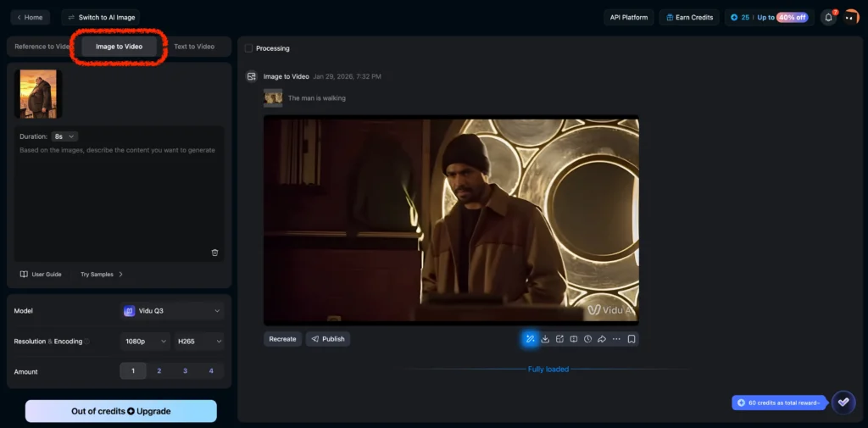
Task: Click the Image to Video task icon
Action: click(251, 76)
